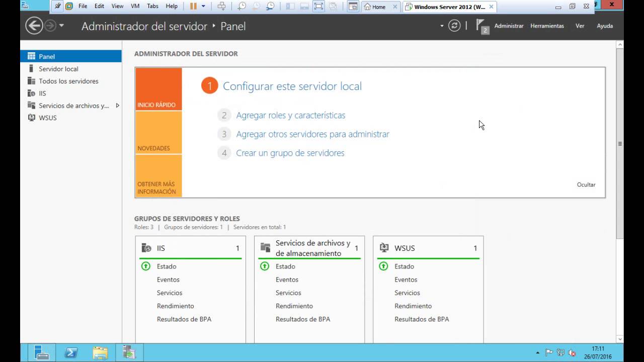
Task: Click the green Estado icon in IIS tile
Action: coord(146,266)
